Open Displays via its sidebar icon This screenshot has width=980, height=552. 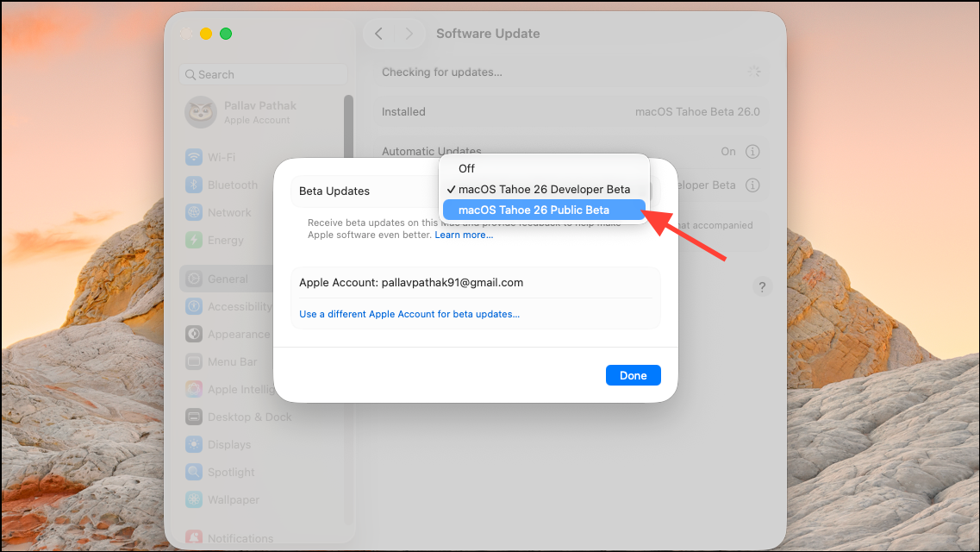(x=194, y=444)
